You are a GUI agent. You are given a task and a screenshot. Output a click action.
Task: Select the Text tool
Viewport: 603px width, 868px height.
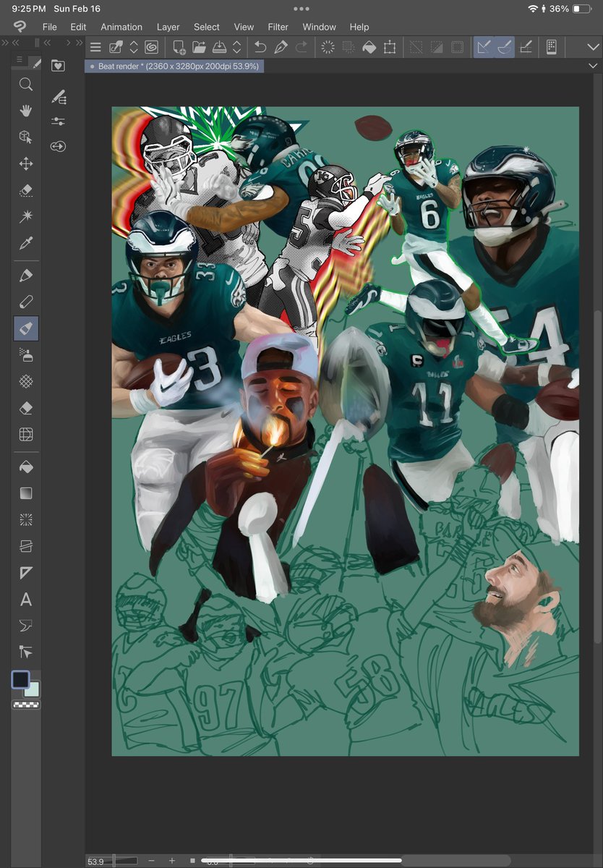(26, 599)
